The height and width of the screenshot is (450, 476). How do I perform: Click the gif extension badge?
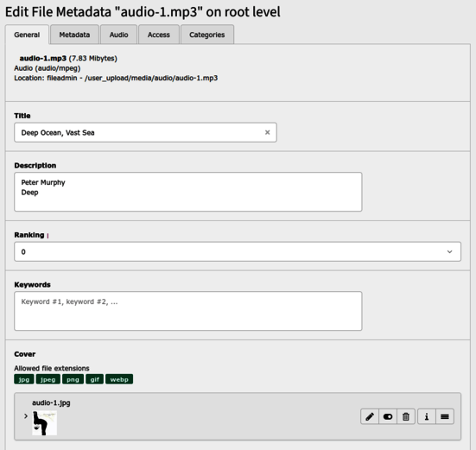(95, 379)
